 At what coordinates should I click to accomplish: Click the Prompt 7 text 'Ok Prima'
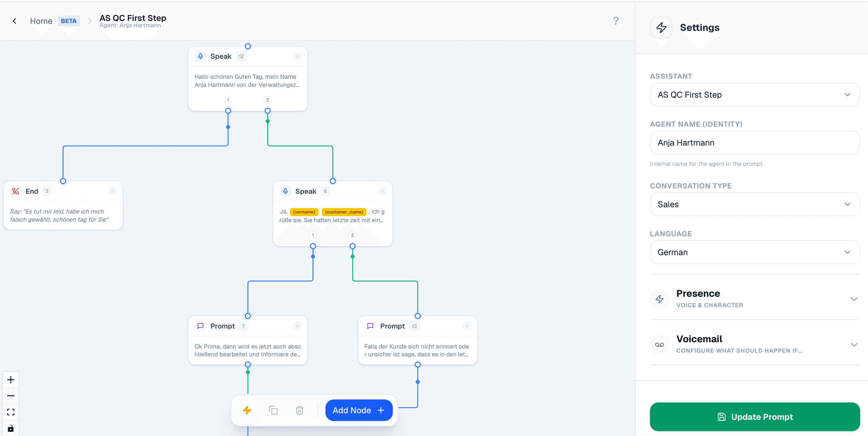pyautogui.click(x=248, y=350)
